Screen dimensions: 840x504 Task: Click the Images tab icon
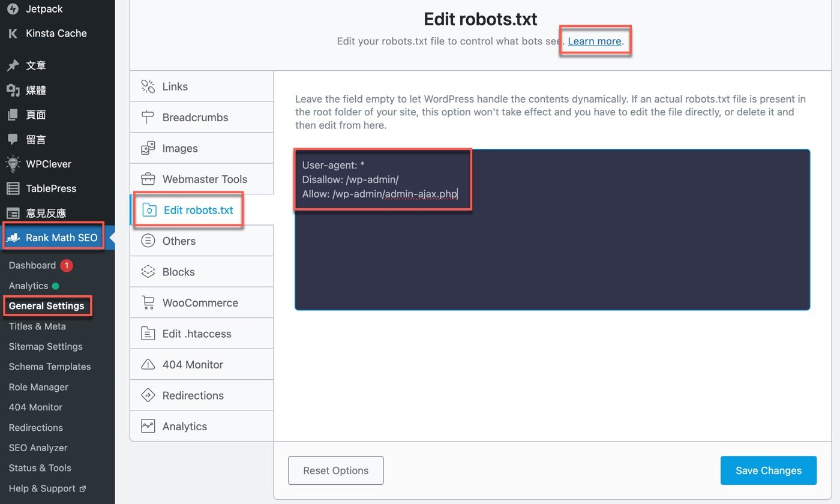(x=148, y=148)
